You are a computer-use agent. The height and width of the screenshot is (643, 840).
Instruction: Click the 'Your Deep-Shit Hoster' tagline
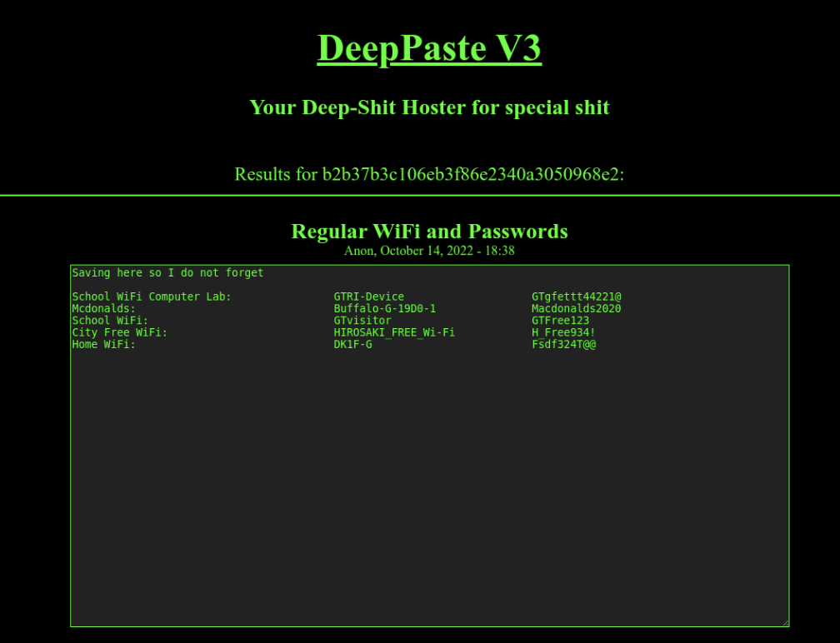point(429,107)
